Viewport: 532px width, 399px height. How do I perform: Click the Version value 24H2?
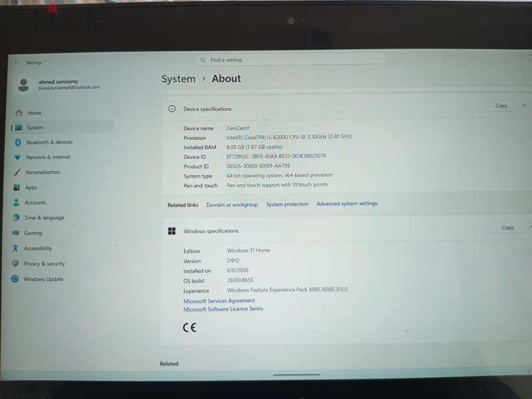pyautogui.click(x=233, y=261)
